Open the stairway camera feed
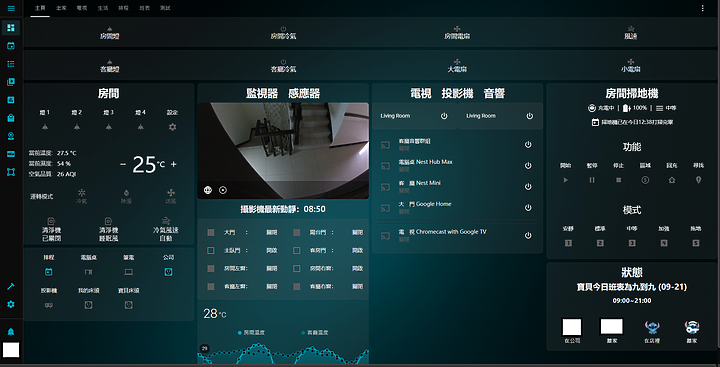This screenshot has width=720, height=367. (283, 151)
